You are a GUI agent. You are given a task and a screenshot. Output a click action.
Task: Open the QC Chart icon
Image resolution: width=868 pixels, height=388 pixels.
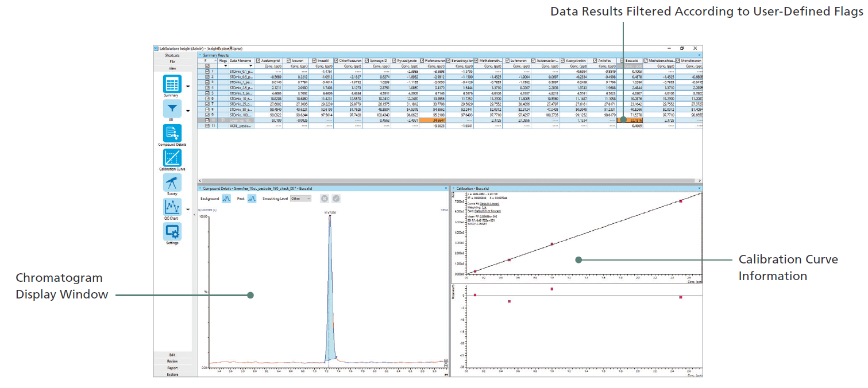pos(172,207)
